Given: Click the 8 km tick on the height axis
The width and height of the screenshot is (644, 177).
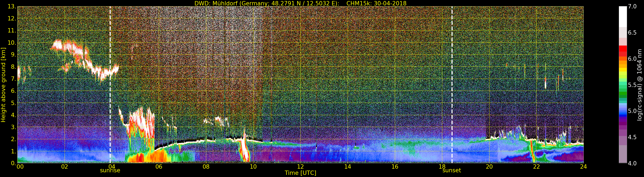Looking at the screenshot, I should point(13,67).
